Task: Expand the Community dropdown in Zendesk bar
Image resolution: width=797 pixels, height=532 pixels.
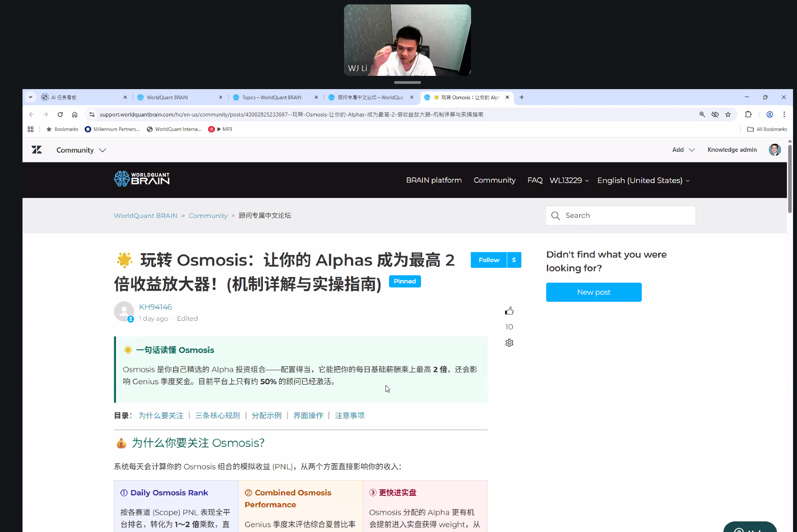Action: point(81,150)
